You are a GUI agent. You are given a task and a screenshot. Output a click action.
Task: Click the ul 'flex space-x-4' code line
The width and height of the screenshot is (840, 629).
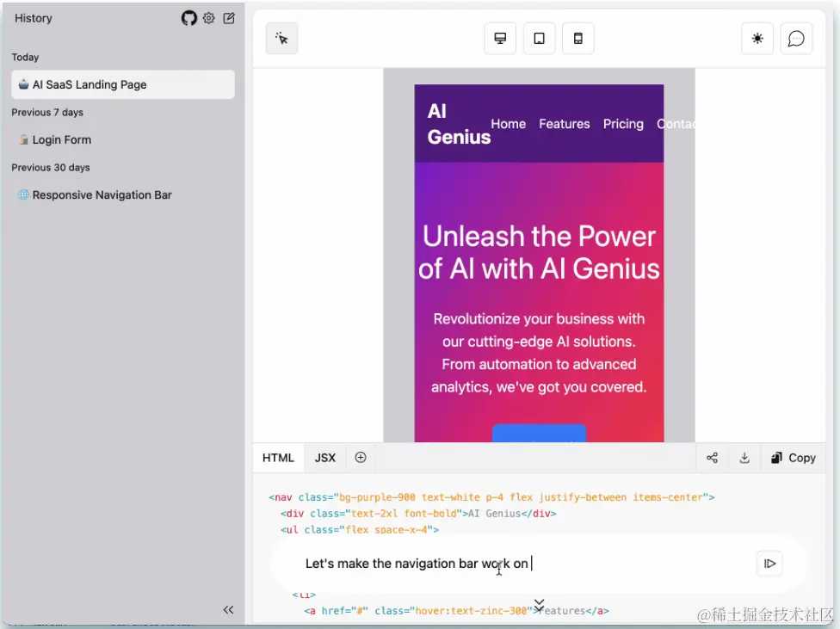coord(360,529)
